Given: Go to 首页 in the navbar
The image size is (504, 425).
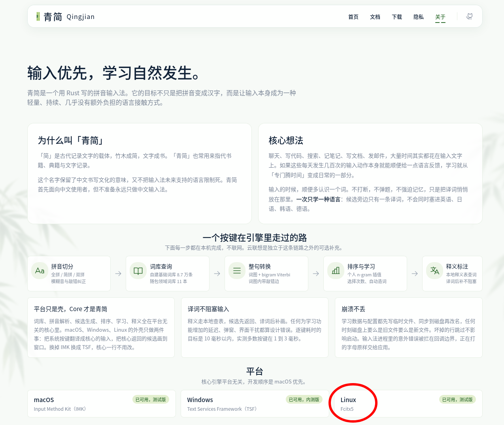Looking at the screenshot, I should pyautogui.click(x=353, y=17).
